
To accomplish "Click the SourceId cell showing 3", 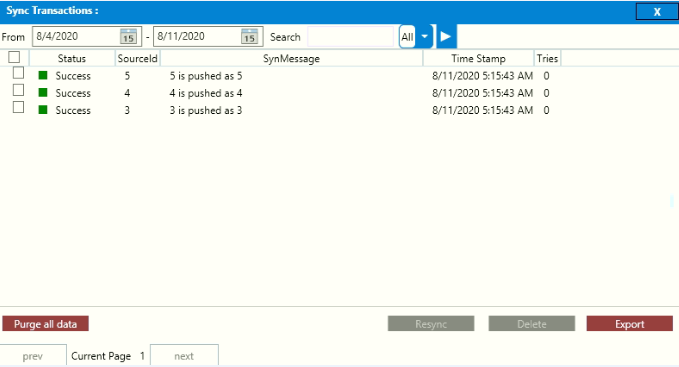I will [127, 110].
